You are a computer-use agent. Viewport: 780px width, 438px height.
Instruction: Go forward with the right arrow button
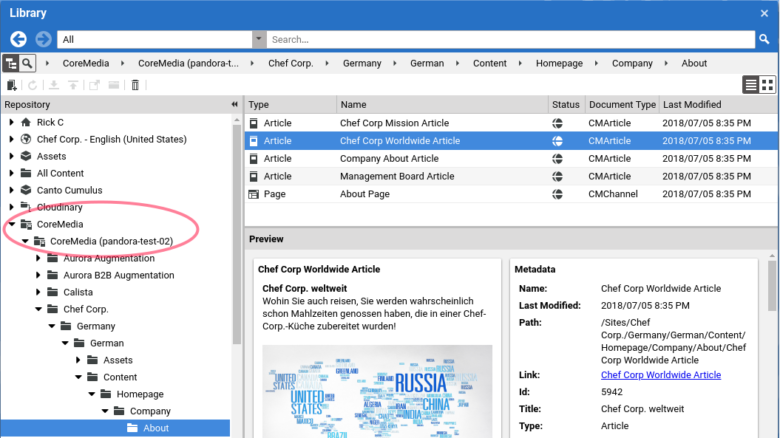(x=43, y=39)
